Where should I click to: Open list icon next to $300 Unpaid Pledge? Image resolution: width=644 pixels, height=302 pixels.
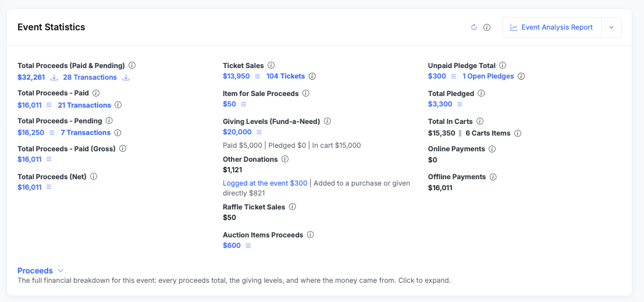tap(453, 76)
